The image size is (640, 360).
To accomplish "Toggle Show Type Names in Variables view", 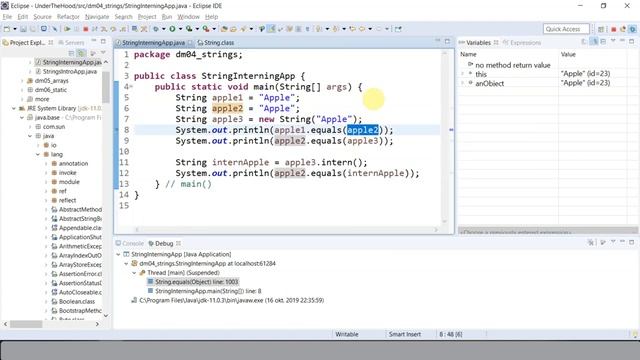I will tap(584, 42).
